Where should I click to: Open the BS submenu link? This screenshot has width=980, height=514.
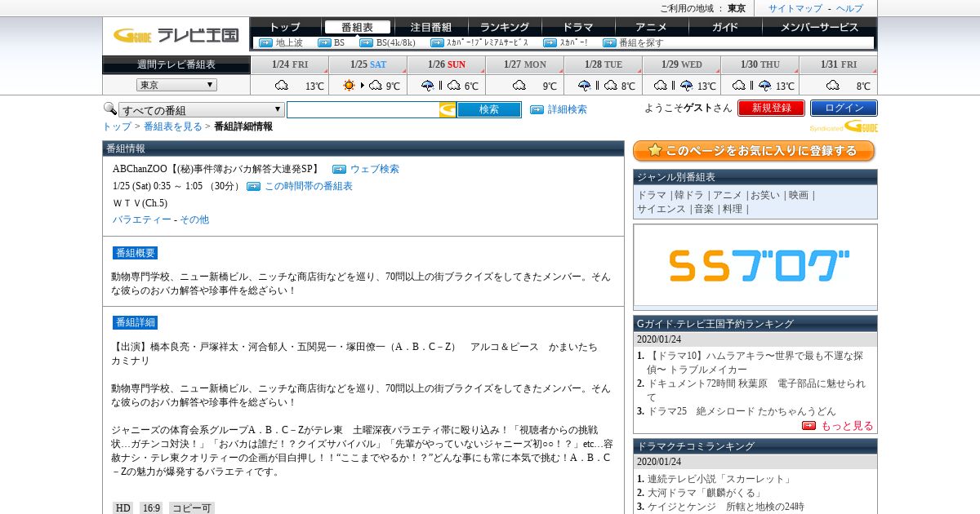tap(339, 42)
